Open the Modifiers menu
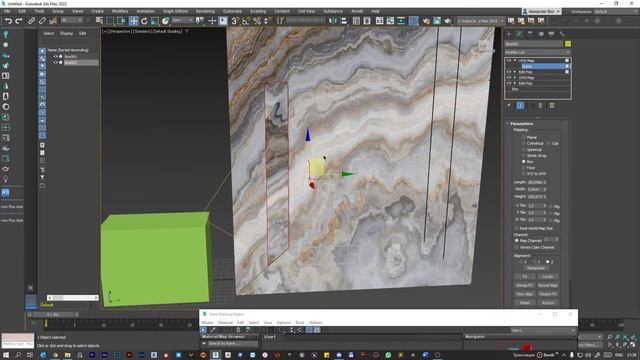The width and height of the screenshot is (640, 360). [120, 11]
